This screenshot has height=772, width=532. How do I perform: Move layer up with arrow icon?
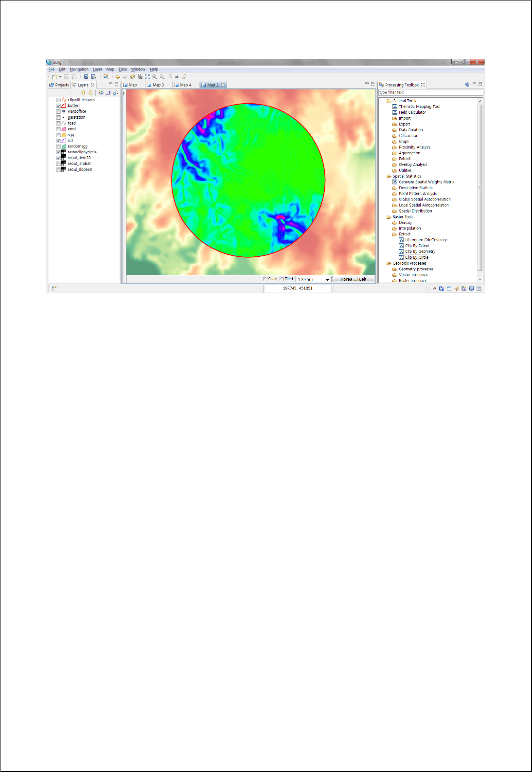tap(83, 92)
